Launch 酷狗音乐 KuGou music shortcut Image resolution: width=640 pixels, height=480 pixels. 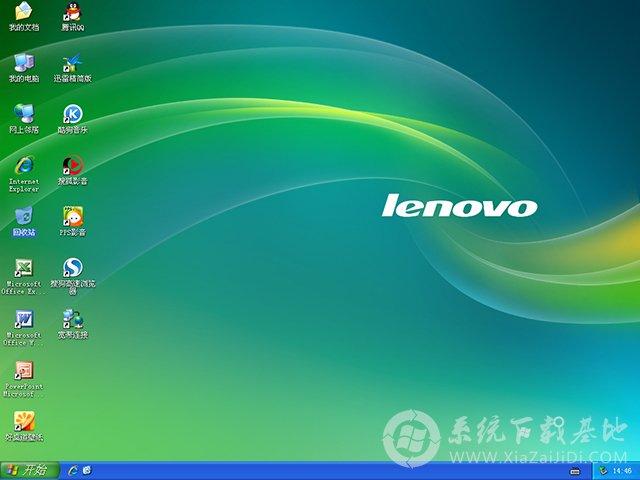pyautogui.click(x=73, y=114)
